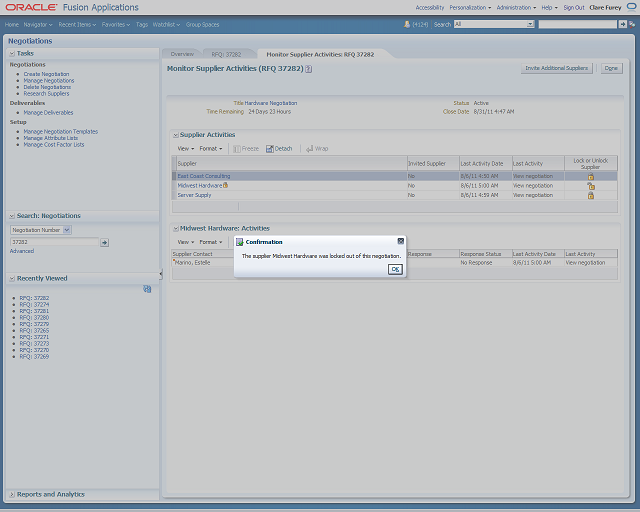This screenshot has width=640, height=512.
Task: Open the Watchlist menu
Action: tap(166, 24)
